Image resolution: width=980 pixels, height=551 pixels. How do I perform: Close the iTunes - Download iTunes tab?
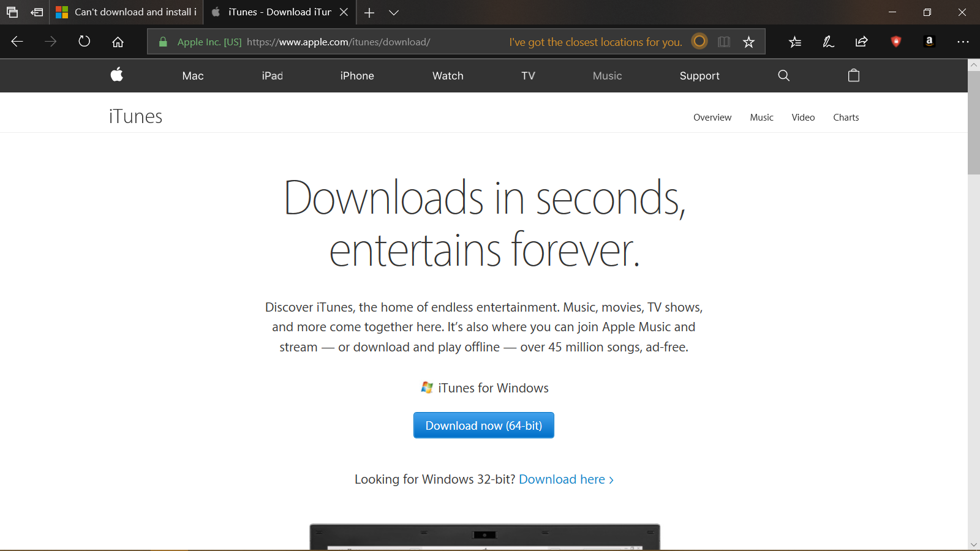(x=344, y=12)
